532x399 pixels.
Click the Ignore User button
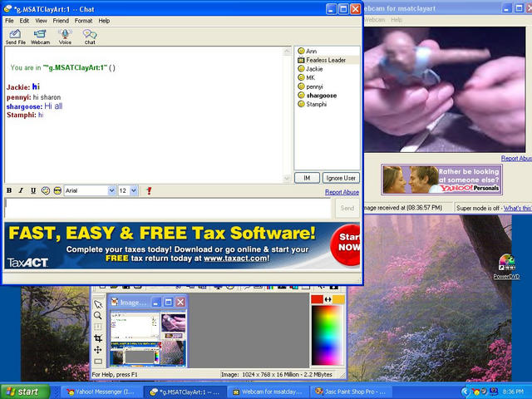(x=341, y=178)
